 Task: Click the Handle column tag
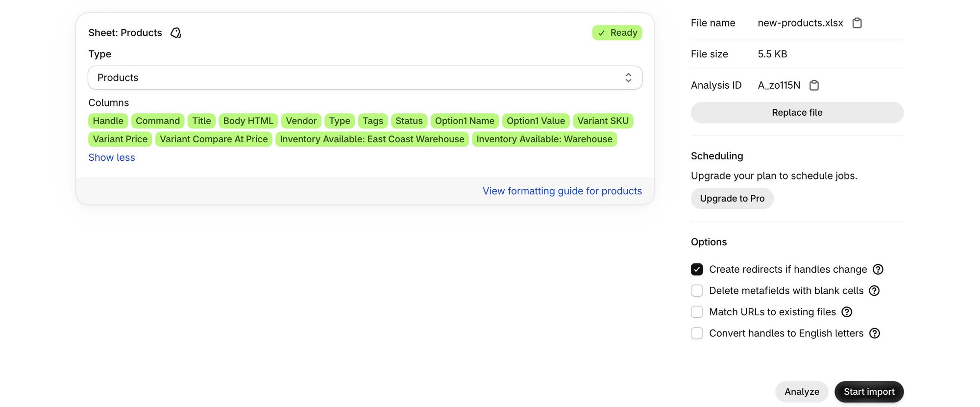click(108, 121)
